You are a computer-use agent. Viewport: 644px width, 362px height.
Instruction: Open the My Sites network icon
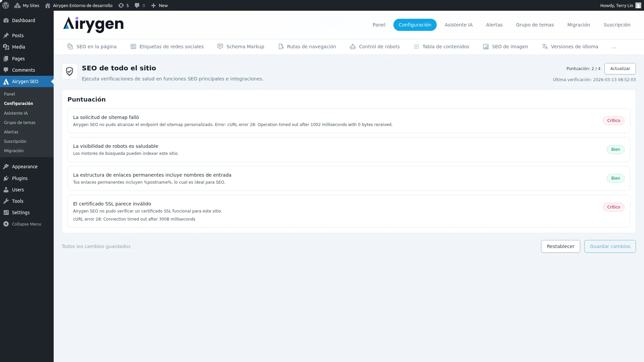click(x=17, y=5)
